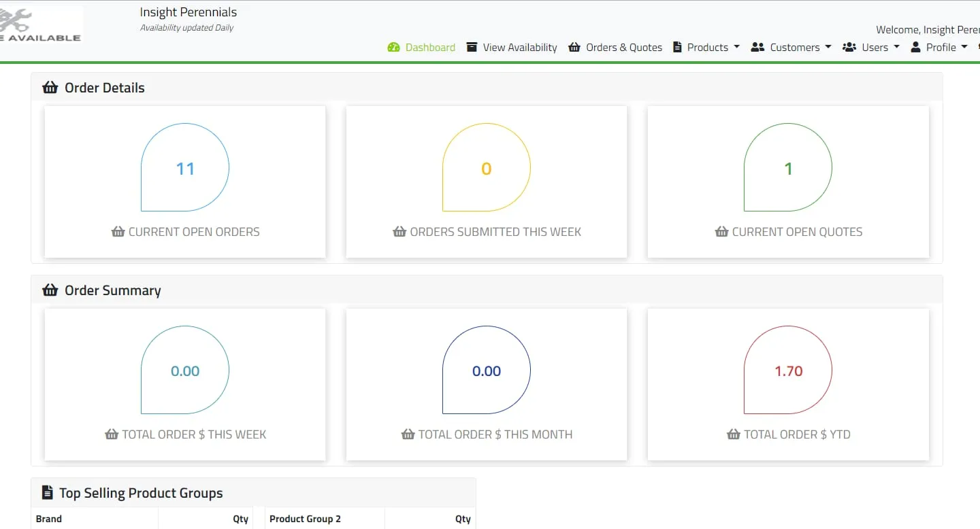Viewport: 980px width, 529px height.
Task: Click the red 1.70 YTD bubble
Action: pyautogui.click(x=788, y=370)
